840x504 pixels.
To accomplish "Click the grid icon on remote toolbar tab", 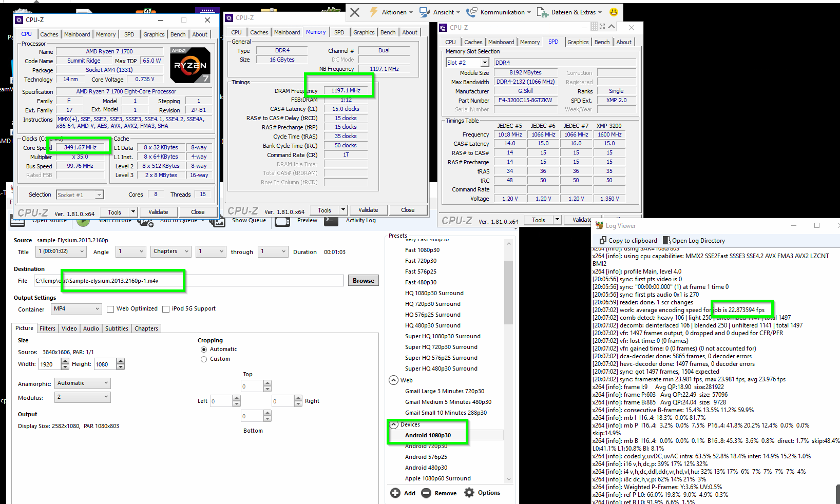I will [594, 26].
